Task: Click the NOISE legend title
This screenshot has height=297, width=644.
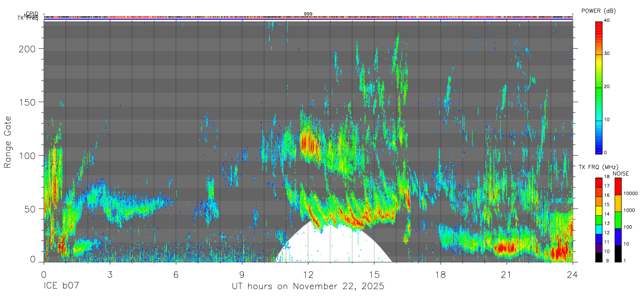Action: (x=621, y=173)
